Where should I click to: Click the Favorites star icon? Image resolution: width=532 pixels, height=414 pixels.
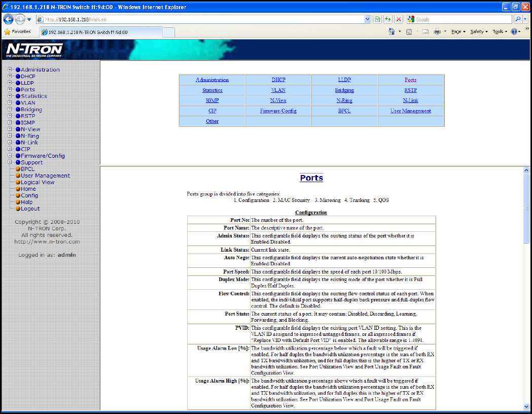7,31
